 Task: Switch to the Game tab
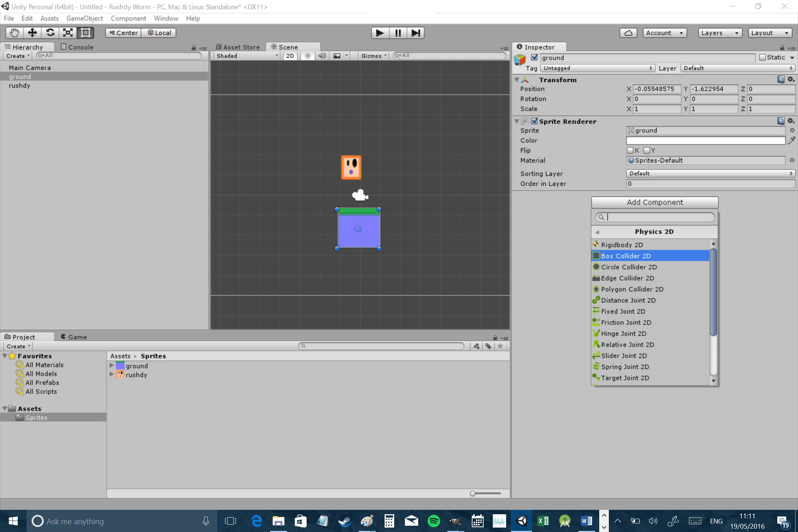pos(74,337)
